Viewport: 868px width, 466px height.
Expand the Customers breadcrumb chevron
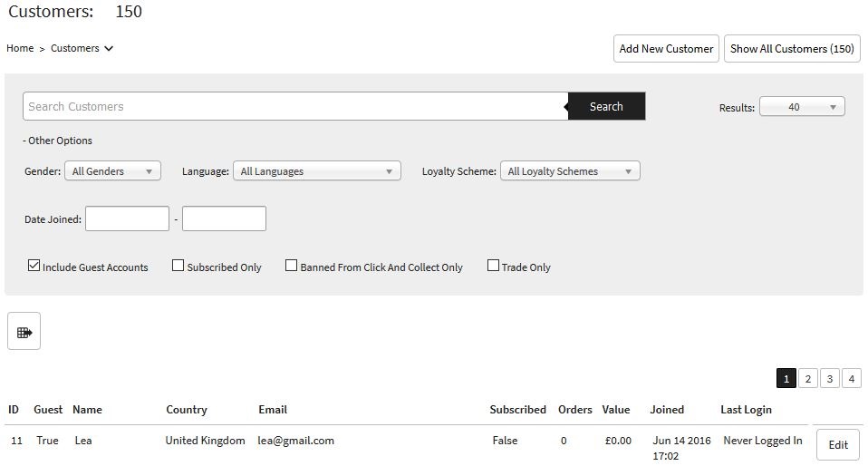coord(109,49)
